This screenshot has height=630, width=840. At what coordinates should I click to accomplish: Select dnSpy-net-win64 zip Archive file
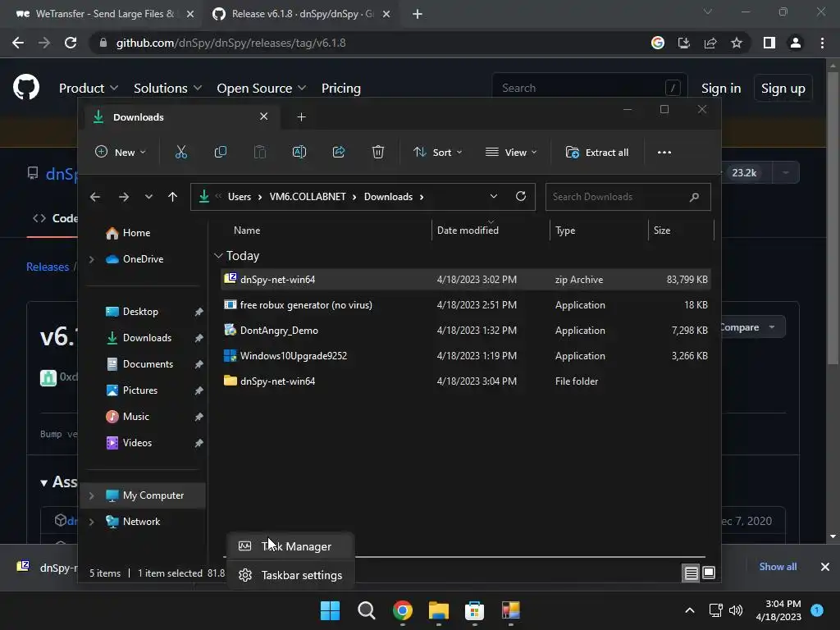tap(466, 280)
